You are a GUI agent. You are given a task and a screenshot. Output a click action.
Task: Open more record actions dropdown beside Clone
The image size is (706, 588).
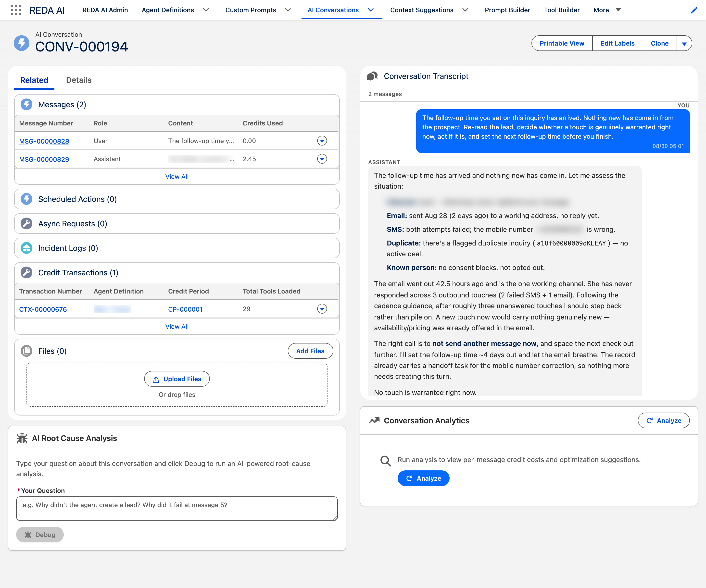(684, 43)
